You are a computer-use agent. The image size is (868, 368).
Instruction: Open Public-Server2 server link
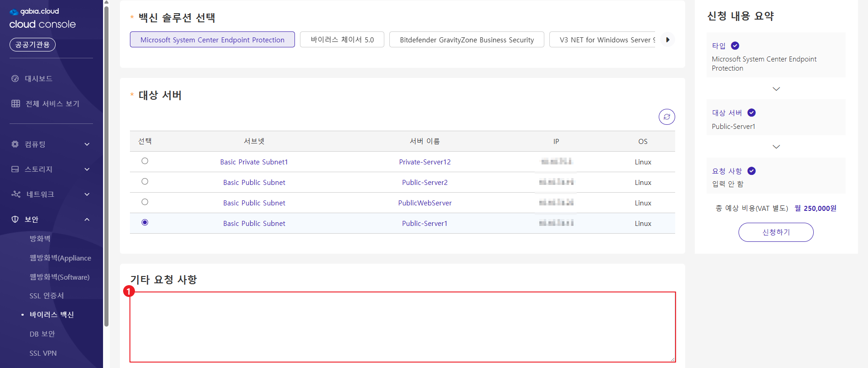point(425,182)
